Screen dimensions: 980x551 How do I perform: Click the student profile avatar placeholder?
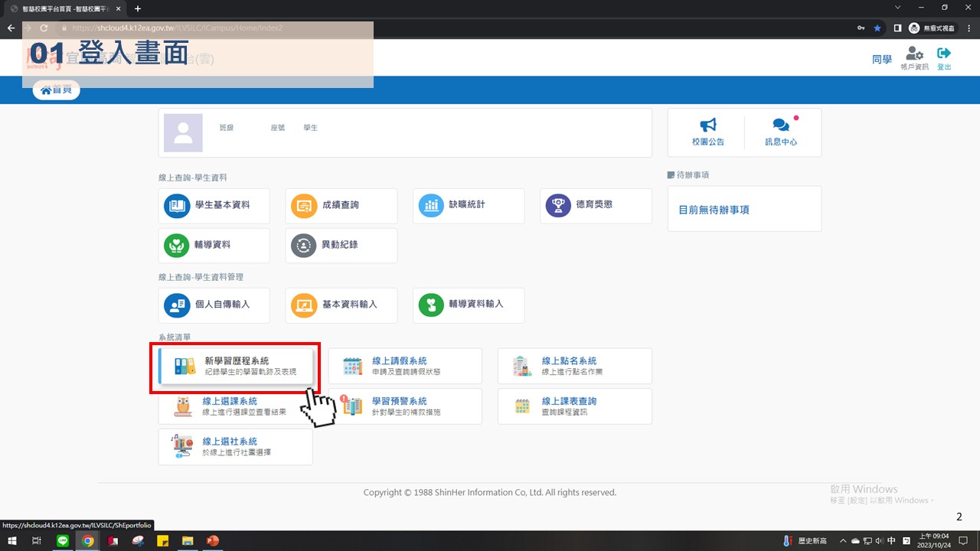tap(183, 133)
